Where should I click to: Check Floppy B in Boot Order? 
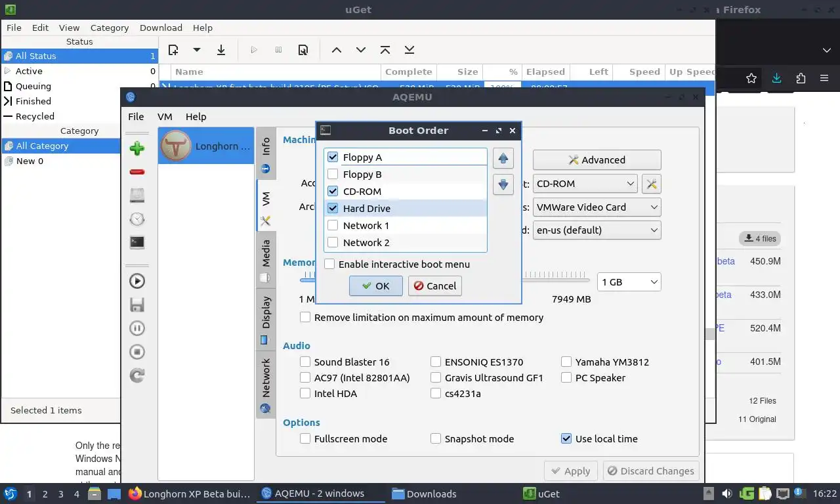tap(333, 174)
